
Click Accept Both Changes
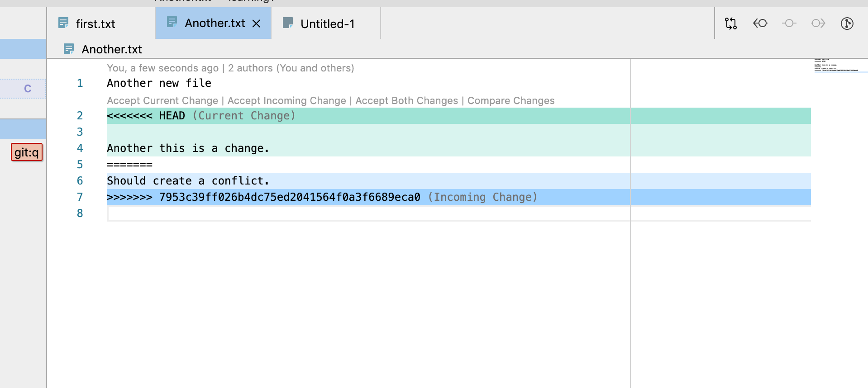point(406,101)
